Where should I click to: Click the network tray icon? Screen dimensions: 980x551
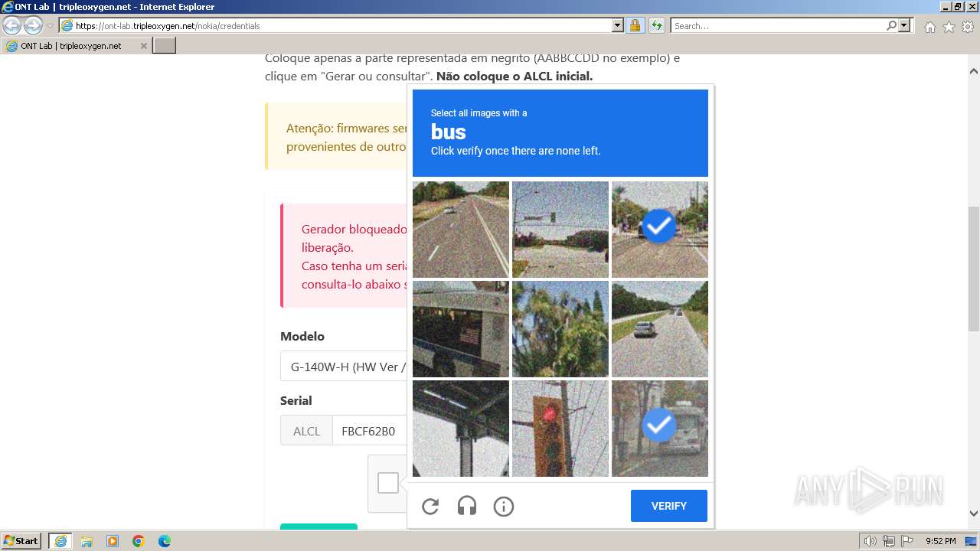pyautogui.click(x=889, y=541)
